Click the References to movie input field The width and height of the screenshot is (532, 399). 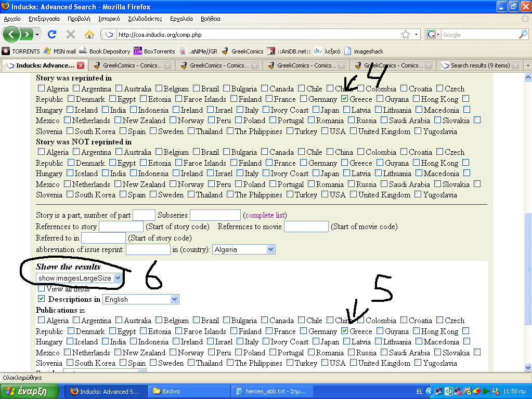tap(306, 227)
